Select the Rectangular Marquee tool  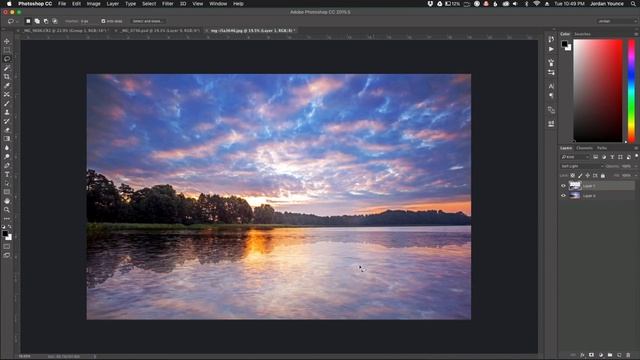7,50
